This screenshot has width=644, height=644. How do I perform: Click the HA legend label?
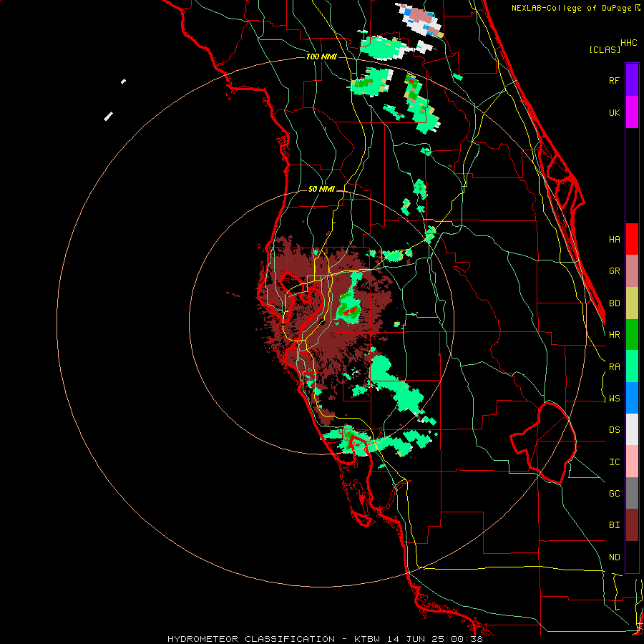(614, 240)
